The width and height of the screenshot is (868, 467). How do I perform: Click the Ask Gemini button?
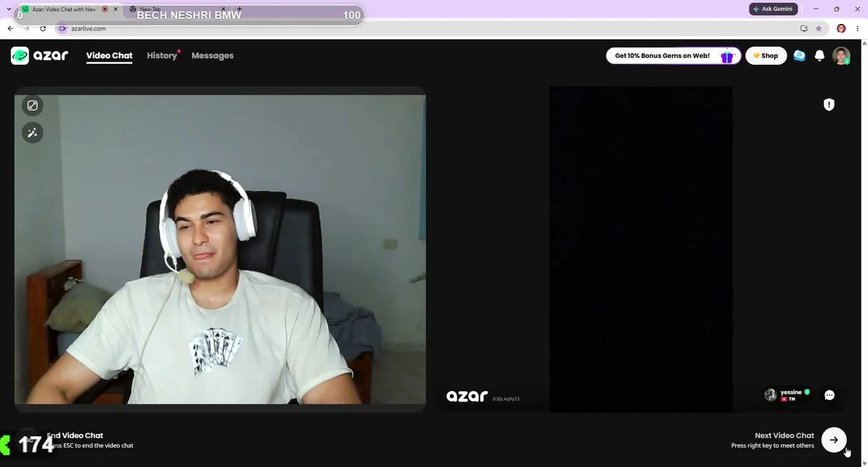pos(773,9)
